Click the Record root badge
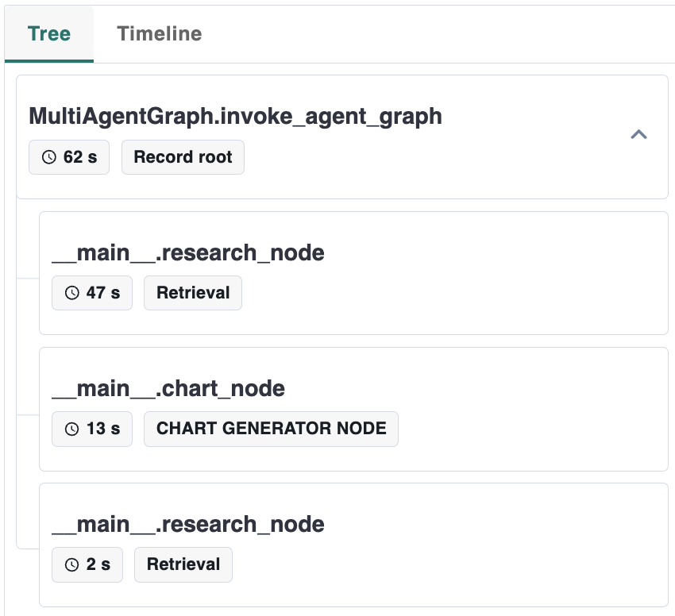 [x=183, y=157]
